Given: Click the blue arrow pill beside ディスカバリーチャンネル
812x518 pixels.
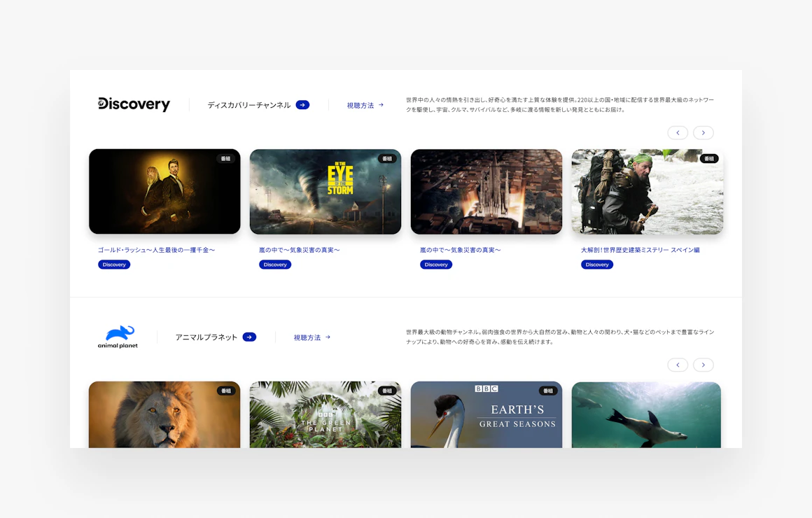Looking at the screenshot, I should pyautogui.click(x=302, y=104).
